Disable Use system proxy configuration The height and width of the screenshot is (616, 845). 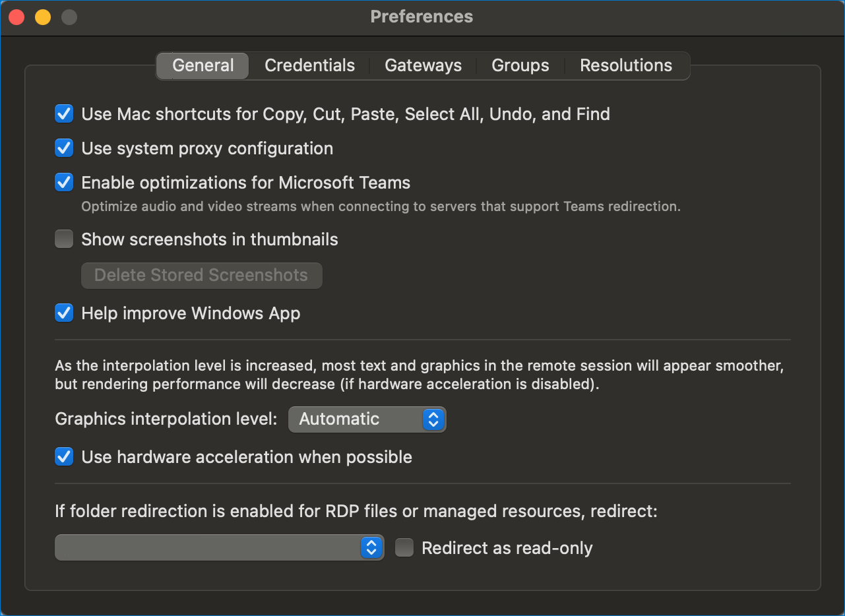point(64,148)
